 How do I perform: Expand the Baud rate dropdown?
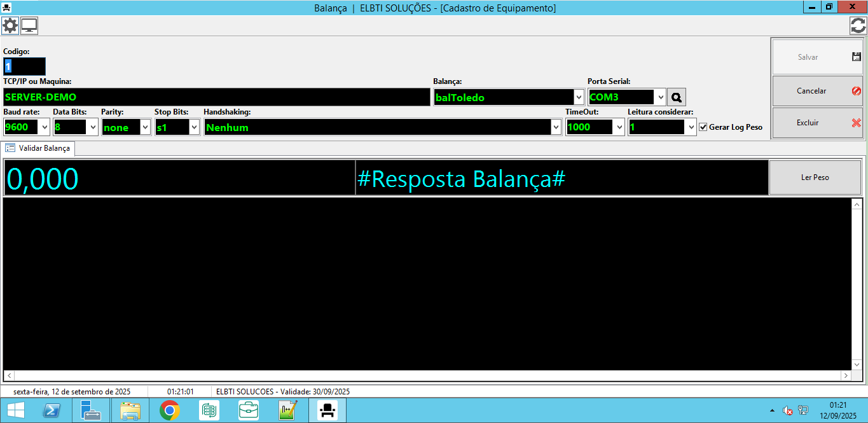coord(45,127)
